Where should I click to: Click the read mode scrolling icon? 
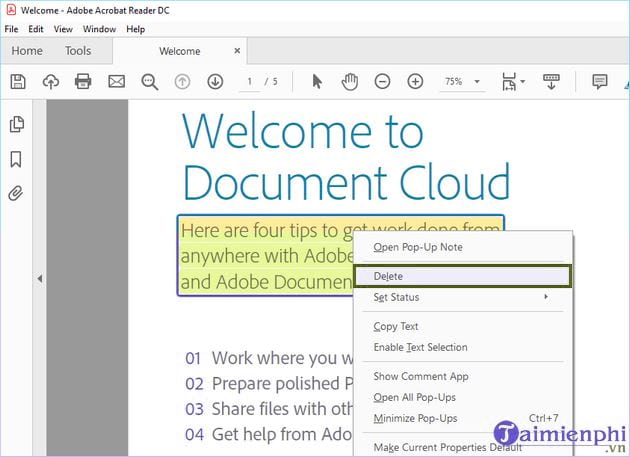coord(551,82)
